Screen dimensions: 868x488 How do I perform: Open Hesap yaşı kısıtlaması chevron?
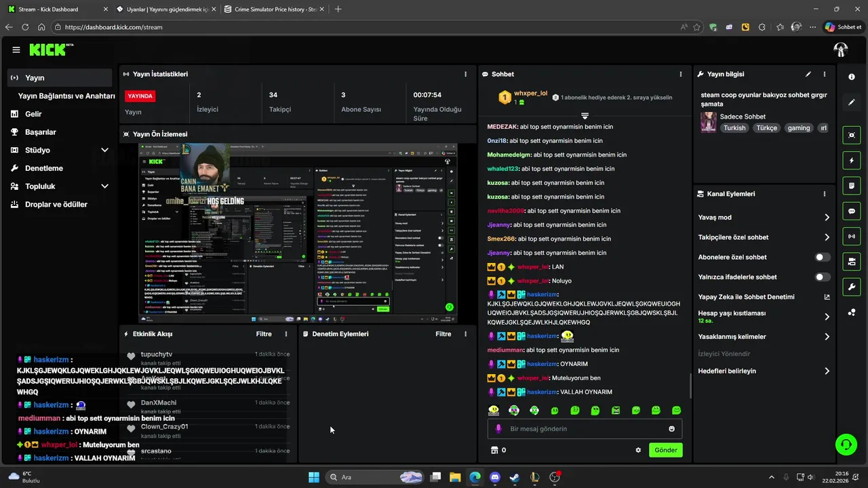[827, 317]
